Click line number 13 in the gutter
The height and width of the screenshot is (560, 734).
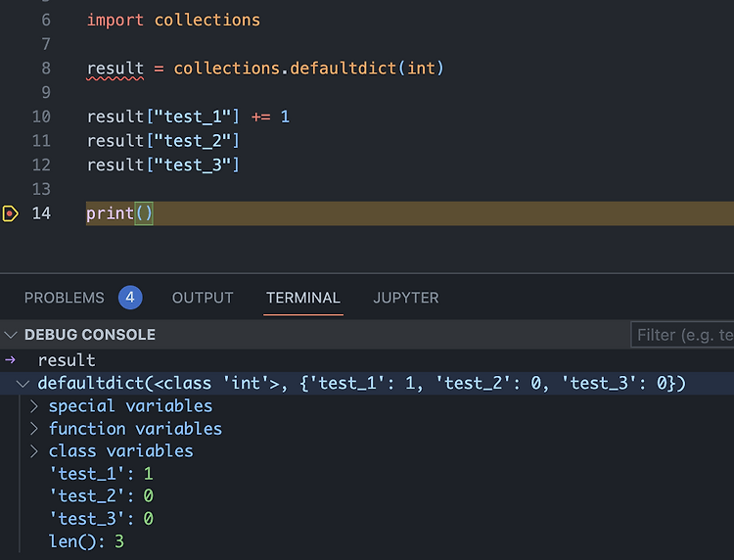pos(41,189)
